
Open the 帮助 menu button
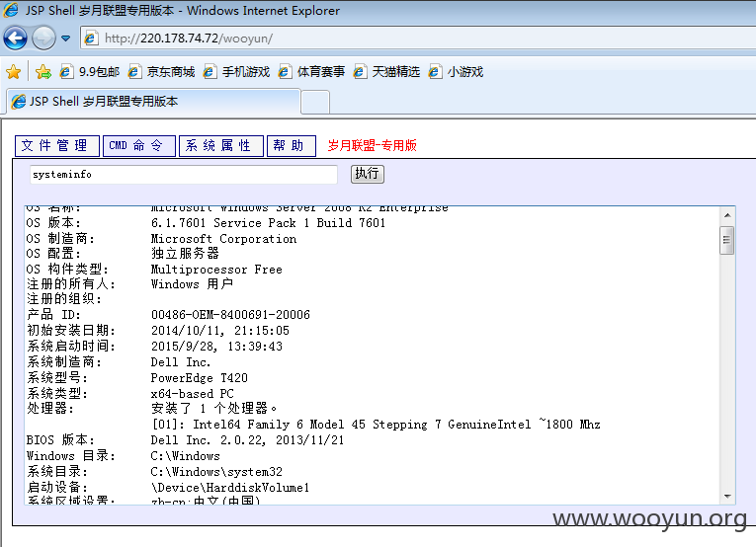point(292,145)
